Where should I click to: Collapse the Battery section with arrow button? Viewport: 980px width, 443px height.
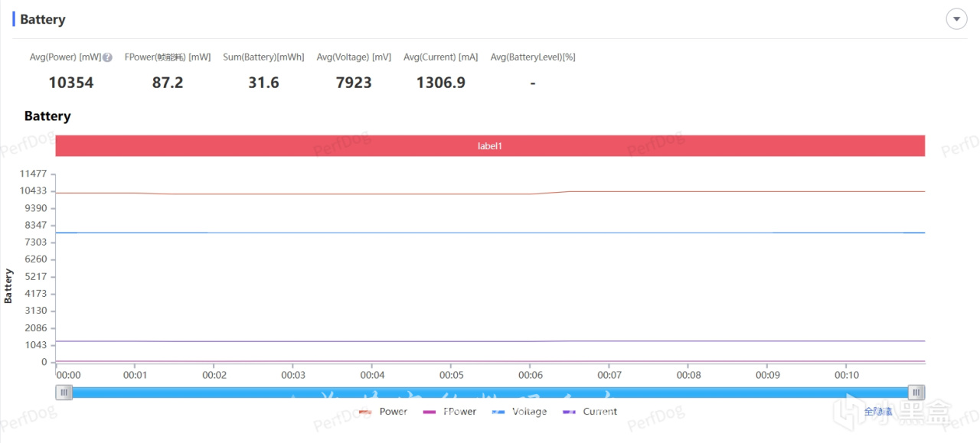pos(956,19)
